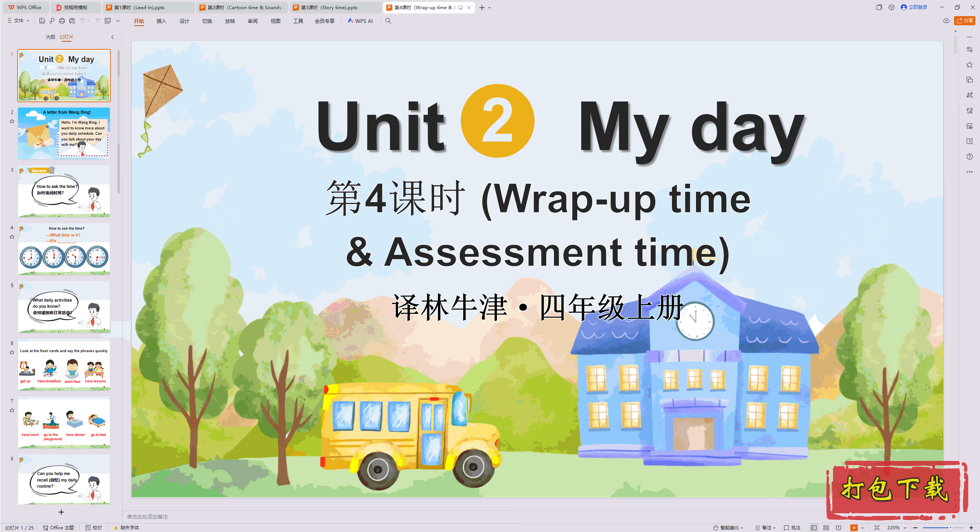The height and width of the screenshot is (532, 980).
Task: Click the 立即登录 login button
Action: coord(917,7)
